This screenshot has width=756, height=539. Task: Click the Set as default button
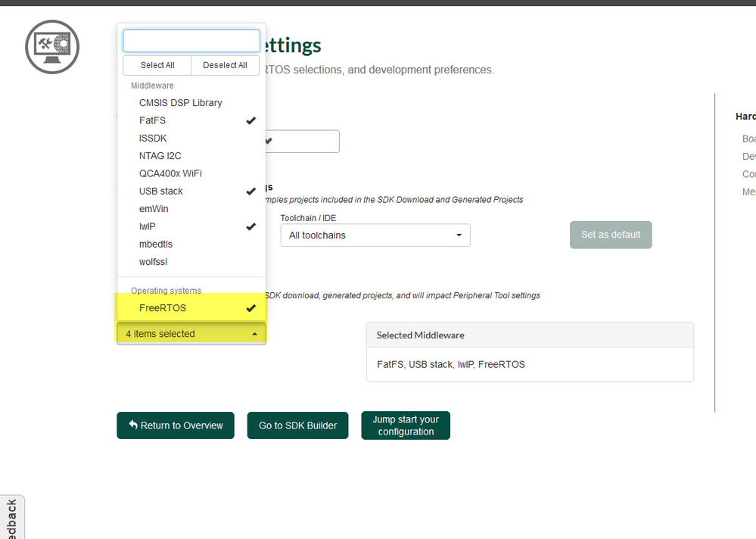coord(611,235)
